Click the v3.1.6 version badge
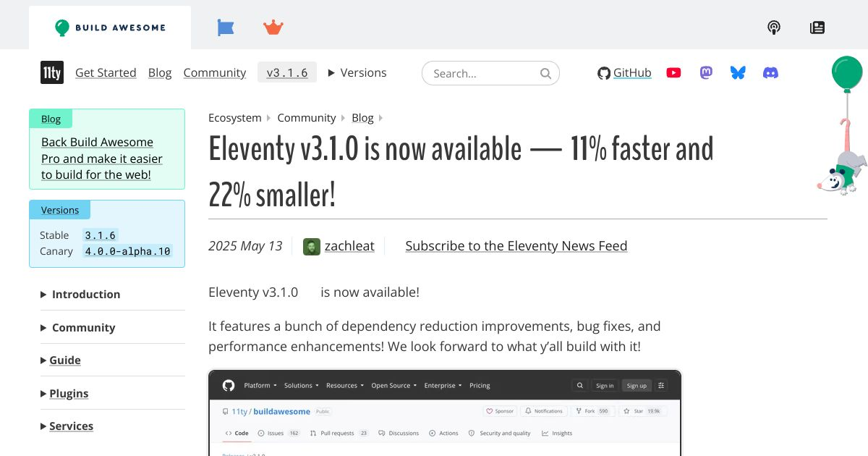 [287, 72]
